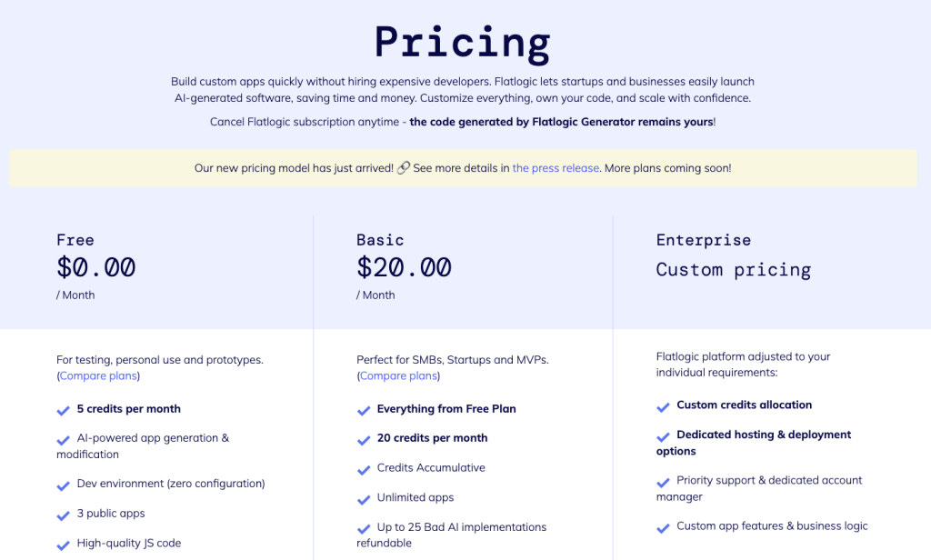Click checkmark next to Custom app features
This screenshot has width=931, height=560.
[663, 528]
